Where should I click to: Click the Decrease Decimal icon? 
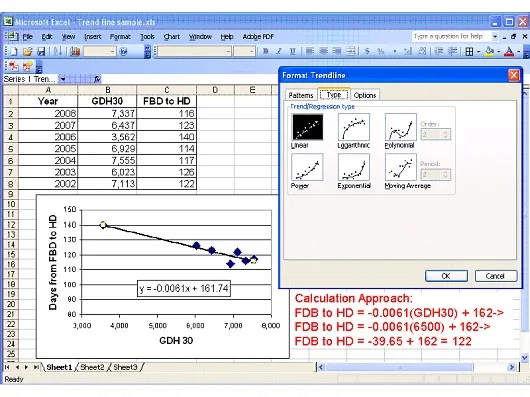421,51
